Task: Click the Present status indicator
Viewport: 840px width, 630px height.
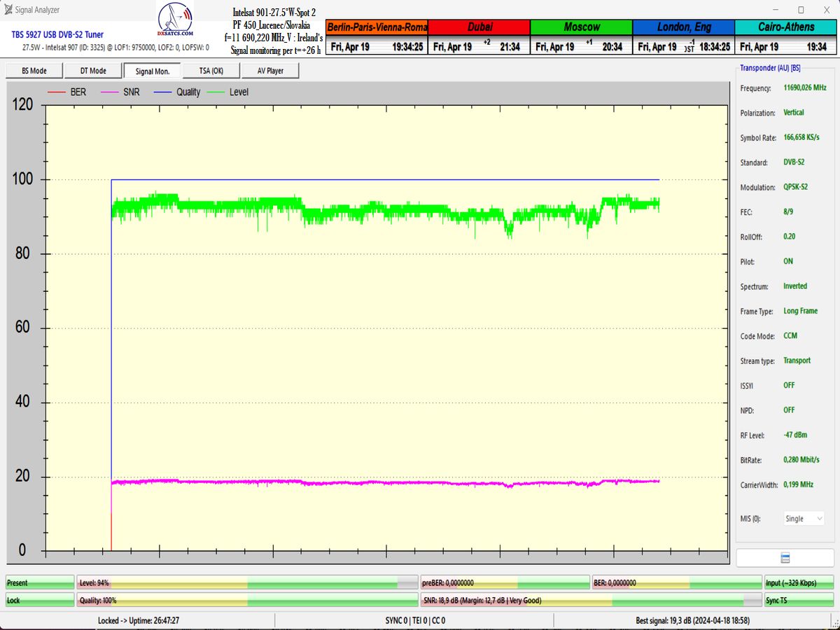Action: coord(40,583)
